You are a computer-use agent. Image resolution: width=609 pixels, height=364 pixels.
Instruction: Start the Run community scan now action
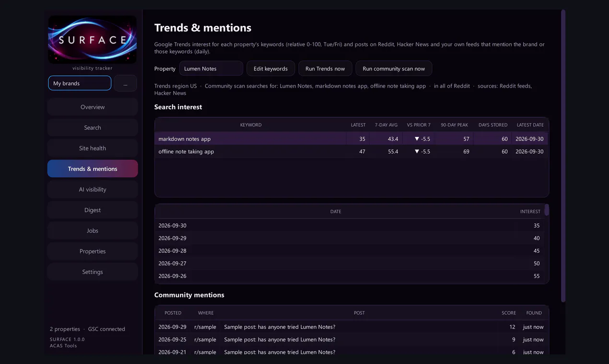click(394, 68)
